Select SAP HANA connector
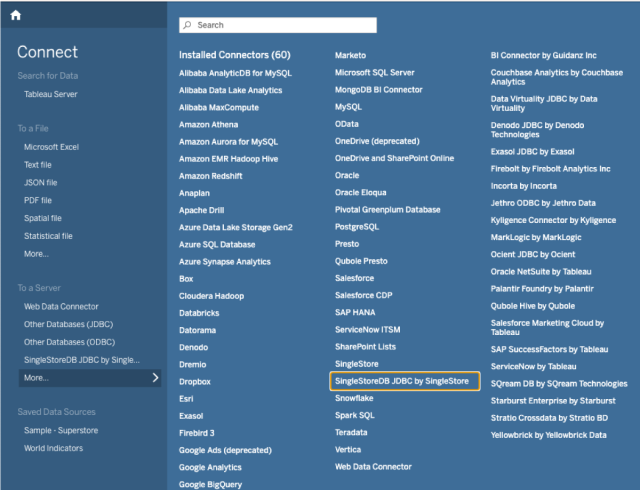The height and width of the screenshot is (490, 640). point(355,313)
